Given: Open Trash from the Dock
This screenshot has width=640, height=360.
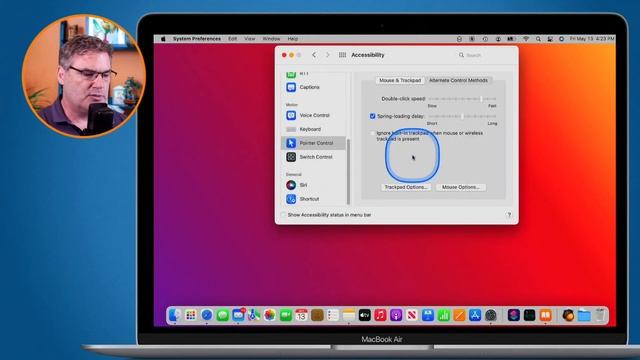Looking at the screenshot, I should (600, 315).
